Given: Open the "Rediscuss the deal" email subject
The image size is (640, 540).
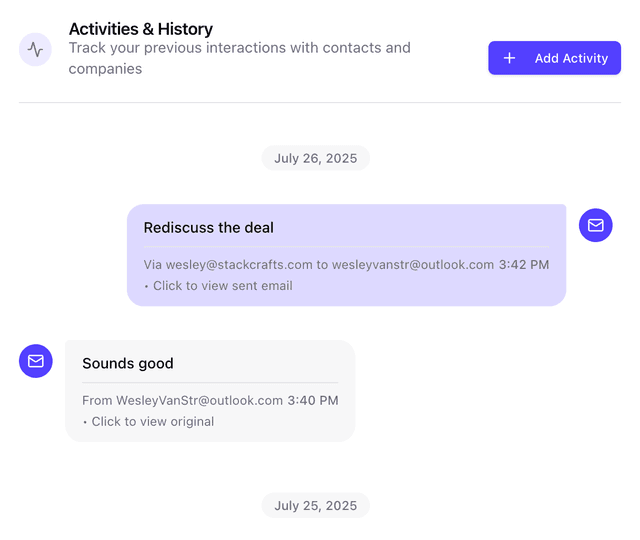Looking at the screenshot, I should (x=209, y=228).
